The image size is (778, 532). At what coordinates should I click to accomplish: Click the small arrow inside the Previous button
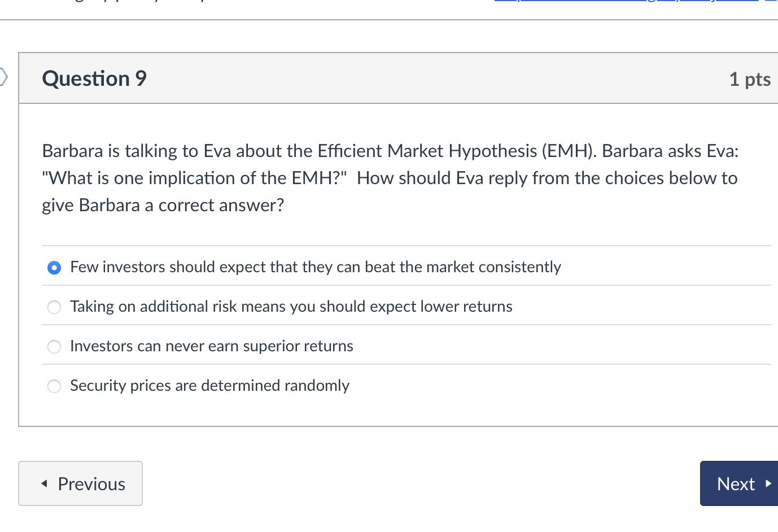[x=45, y=483]
